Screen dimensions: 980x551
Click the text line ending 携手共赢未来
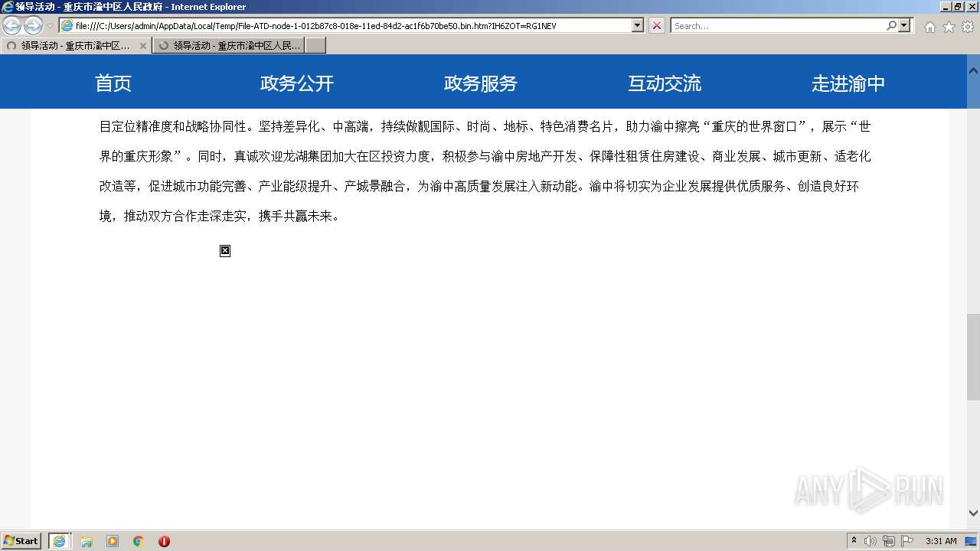point(220,216)
